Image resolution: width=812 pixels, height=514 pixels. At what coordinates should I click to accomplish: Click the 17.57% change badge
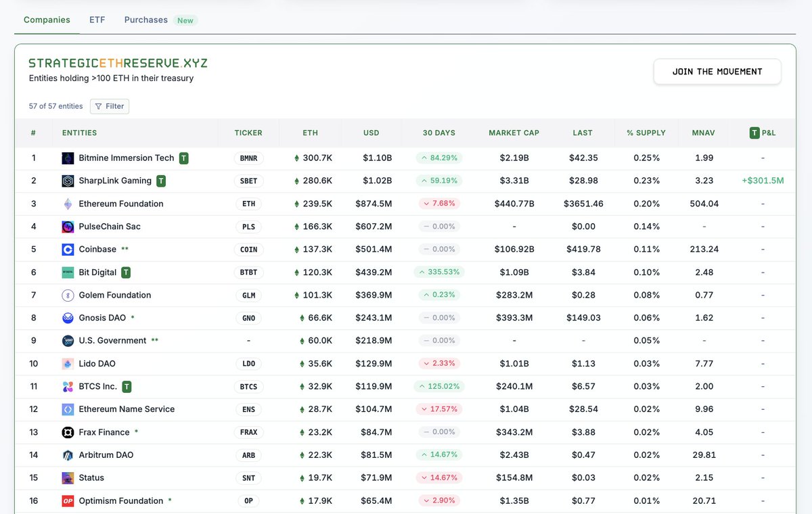pyautogui.click(x=439, y=409)
